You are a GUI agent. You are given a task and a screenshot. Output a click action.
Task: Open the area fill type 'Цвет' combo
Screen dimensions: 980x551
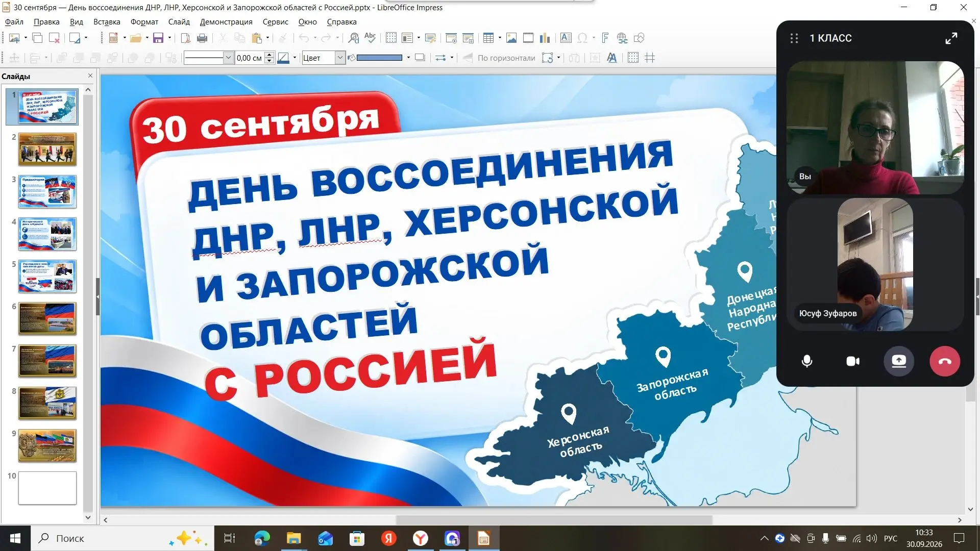click(x=324, y=58)
